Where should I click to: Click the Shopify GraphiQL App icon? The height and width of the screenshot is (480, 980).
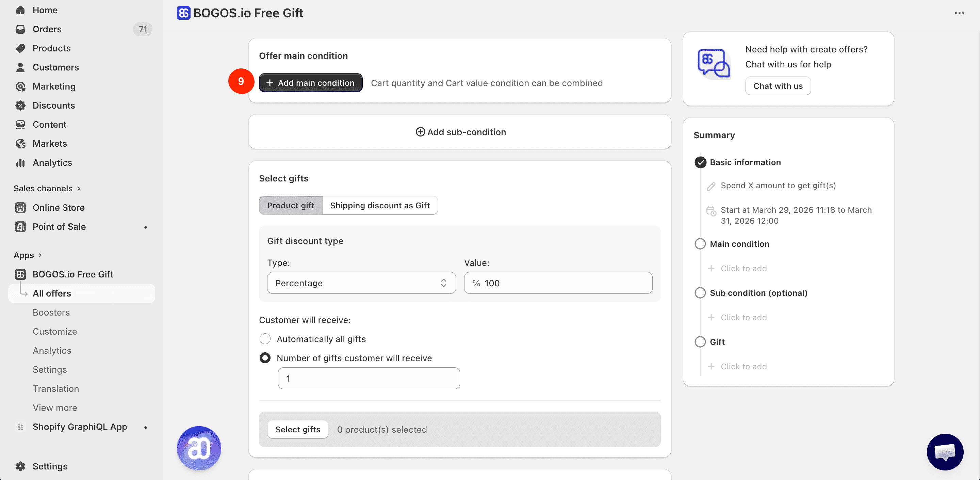click(x=20, y=427)
